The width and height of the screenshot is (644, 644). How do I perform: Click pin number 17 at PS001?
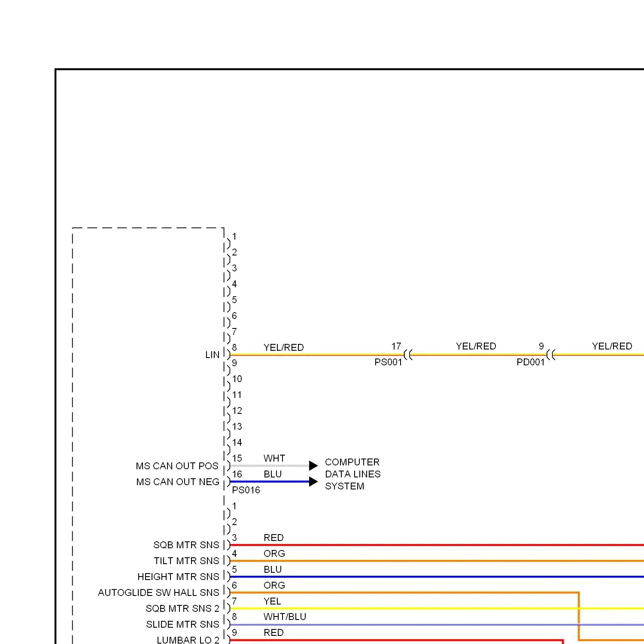pos(396,346)
